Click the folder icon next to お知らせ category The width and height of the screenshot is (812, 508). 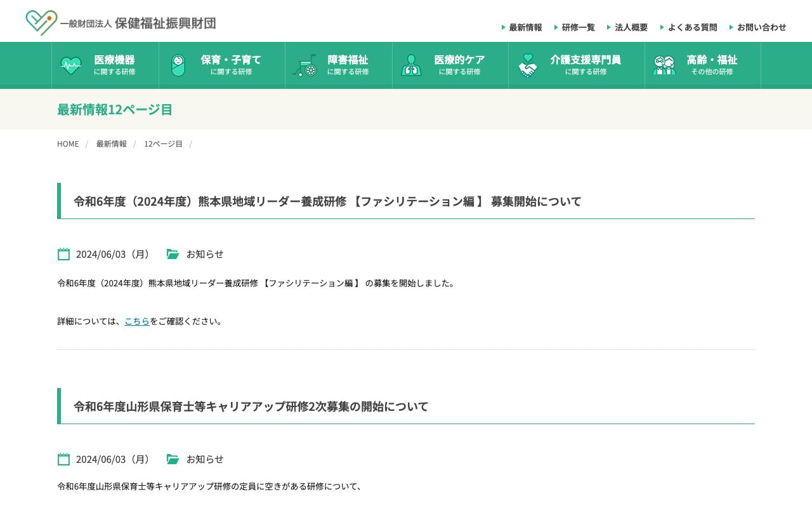pyautogui.click(x=173, y=254)
